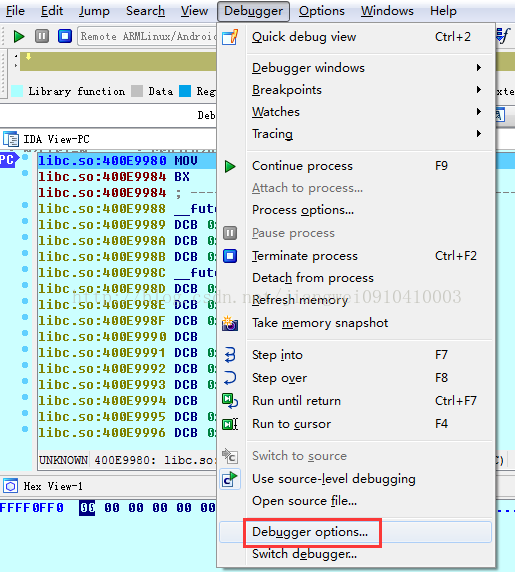Click the function icon on the toolbar's right edge
The image size is (515, 572).
[x=503, y=36]
